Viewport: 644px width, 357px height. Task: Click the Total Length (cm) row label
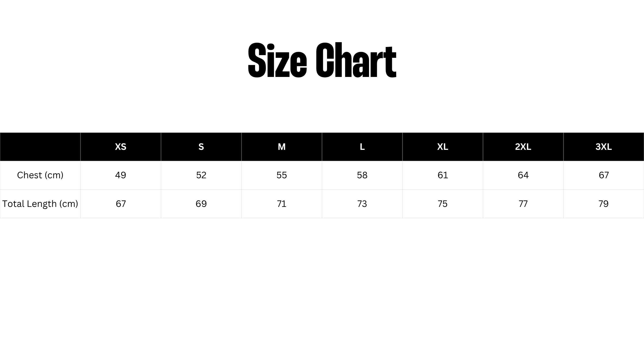pyautogui.click(x=40, y=204)
